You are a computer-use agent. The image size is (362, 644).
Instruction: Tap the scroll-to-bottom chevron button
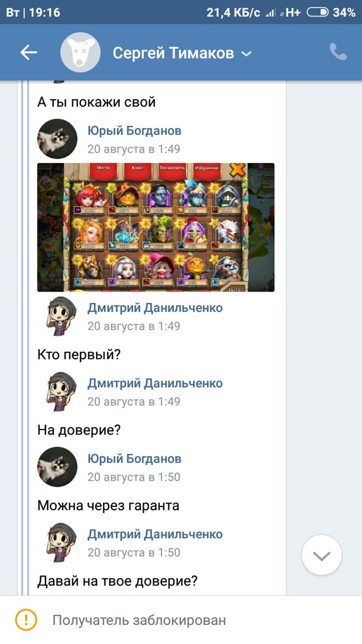(x=321, y=555)
